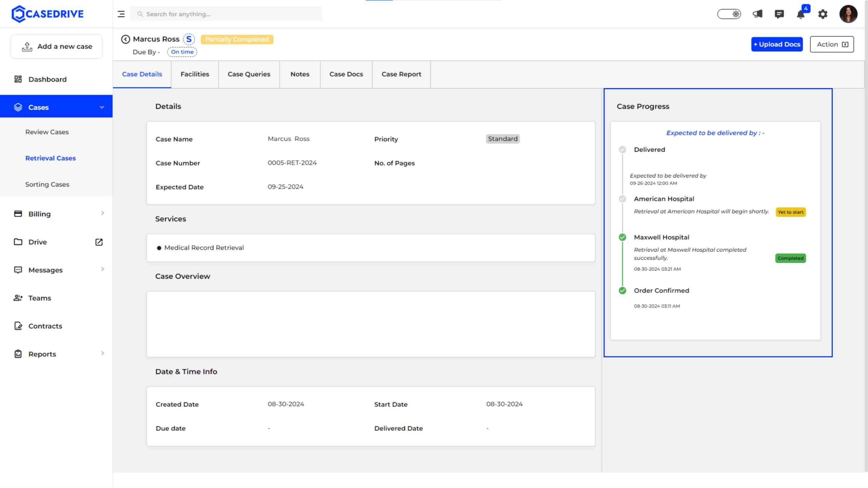The height and width of the screenshot is (488, 868).
Task: Click the Teams people icon
Action: 18,298
